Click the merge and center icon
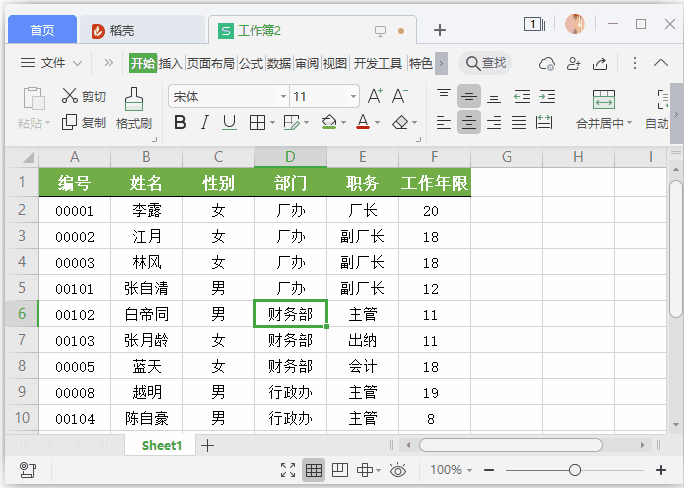This screenshot has height=488, width=684. pos(603,99)
